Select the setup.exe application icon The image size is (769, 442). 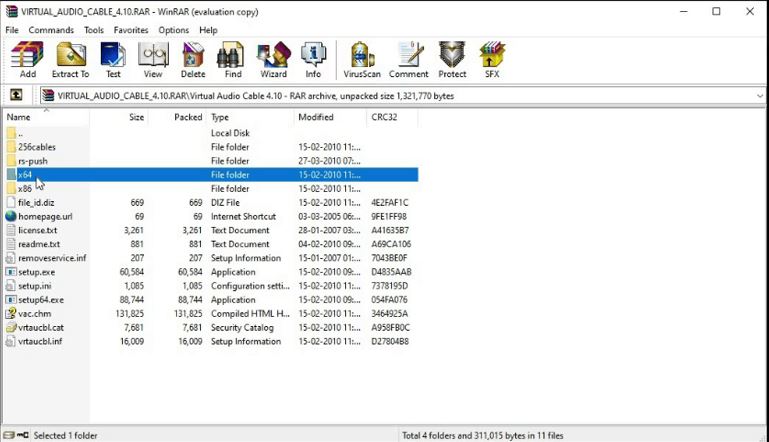(x=11, y=272)
